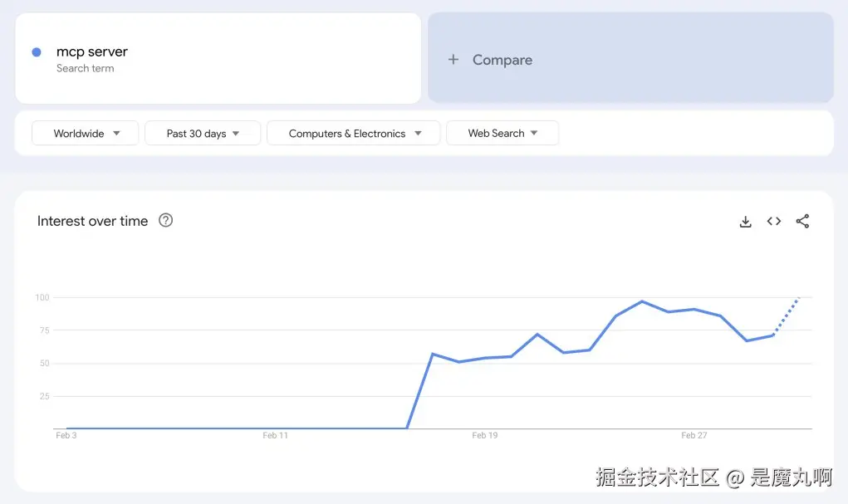
Task: Click the embed code icon
Action: point(773,221)
